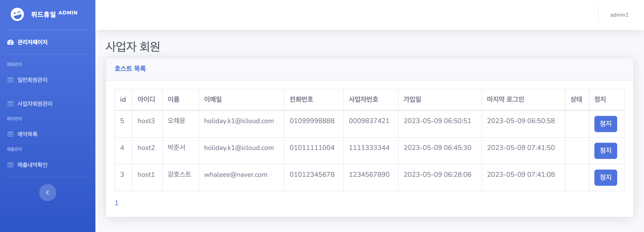Screen dimensions: 644x232
Task: Click business number 0009837421
Action: coord(369,121)
